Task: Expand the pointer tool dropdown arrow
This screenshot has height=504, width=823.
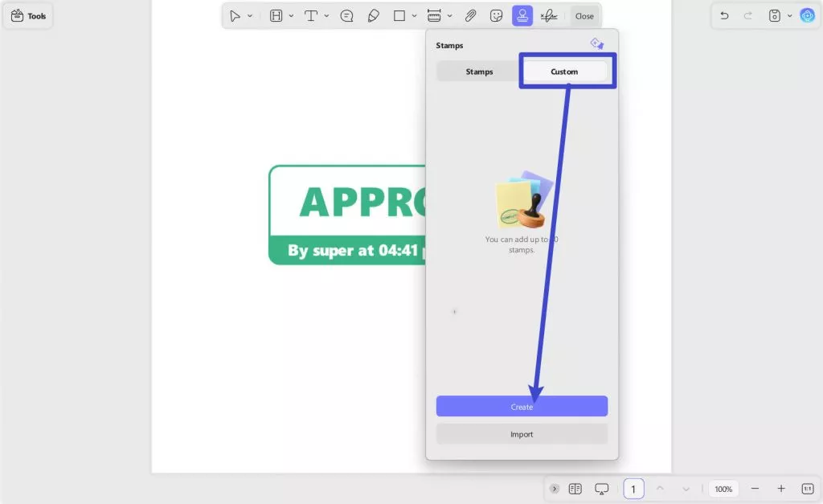Action: click(250, 16)
